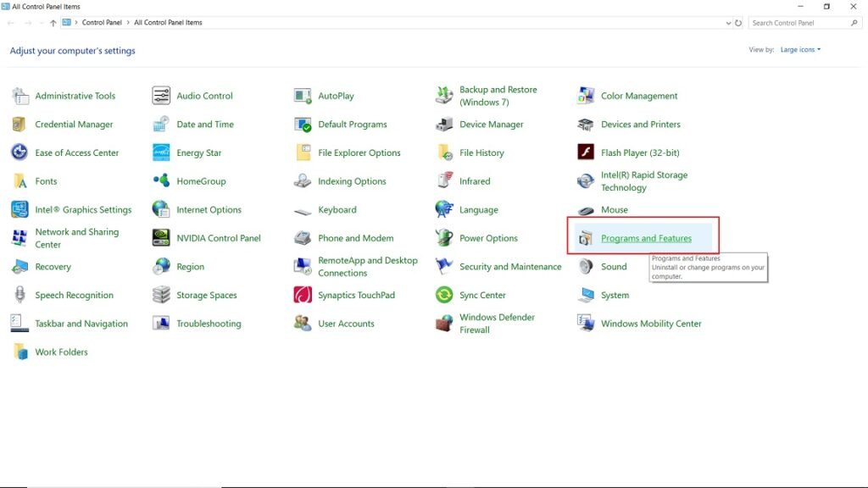
Task: Open the HomeGroup icon
Action: (x=161, y=181)
